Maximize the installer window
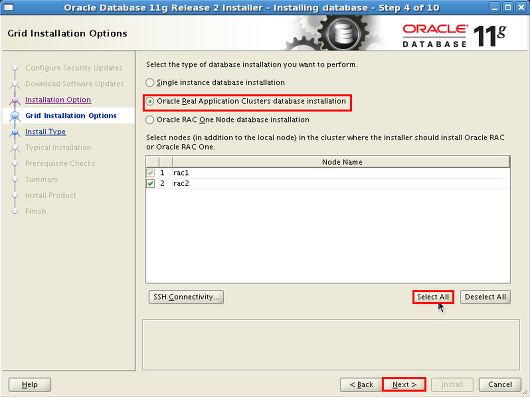Screen dimensions: 530x397 pyautogui.click(x=508, y=7)
